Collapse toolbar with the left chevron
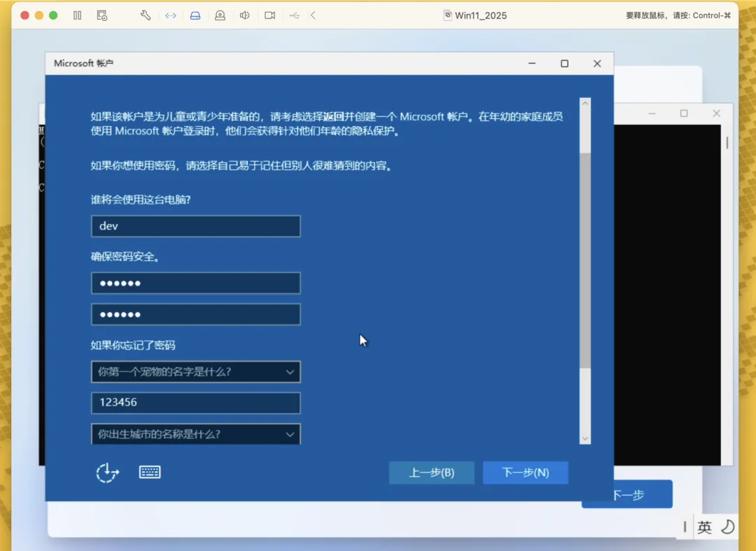This screenshot has height=551, width=756. point(314,15)
